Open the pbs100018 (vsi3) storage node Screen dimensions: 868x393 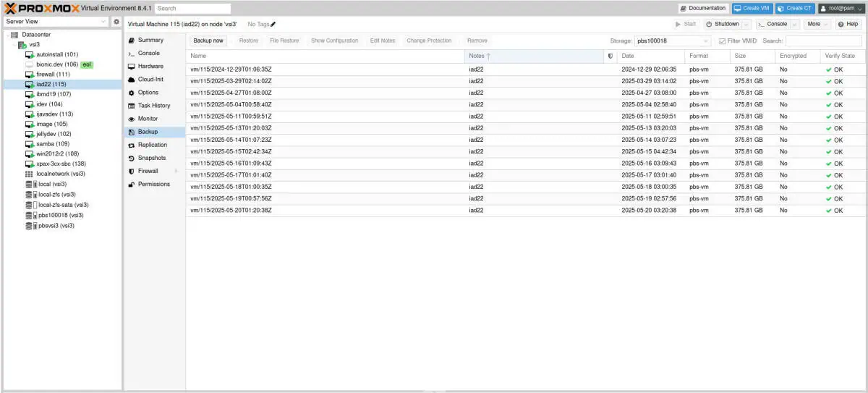pos(61,215)
